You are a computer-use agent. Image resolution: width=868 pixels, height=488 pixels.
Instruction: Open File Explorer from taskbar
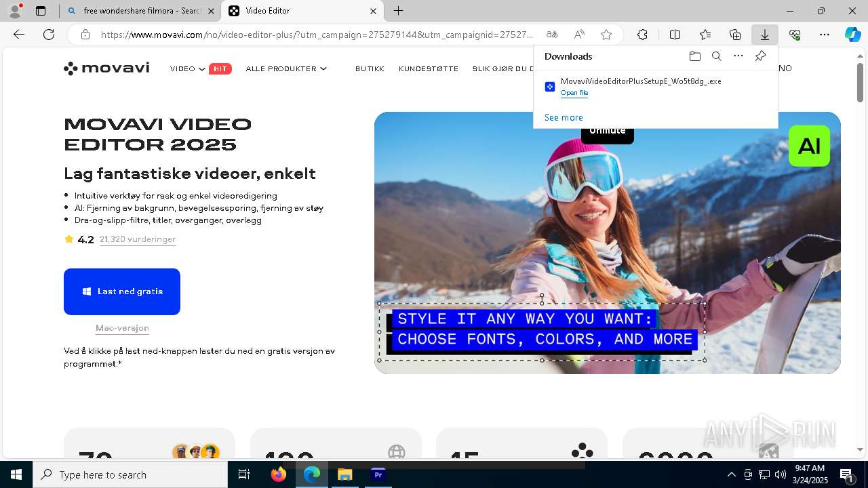tap(345, 474)
